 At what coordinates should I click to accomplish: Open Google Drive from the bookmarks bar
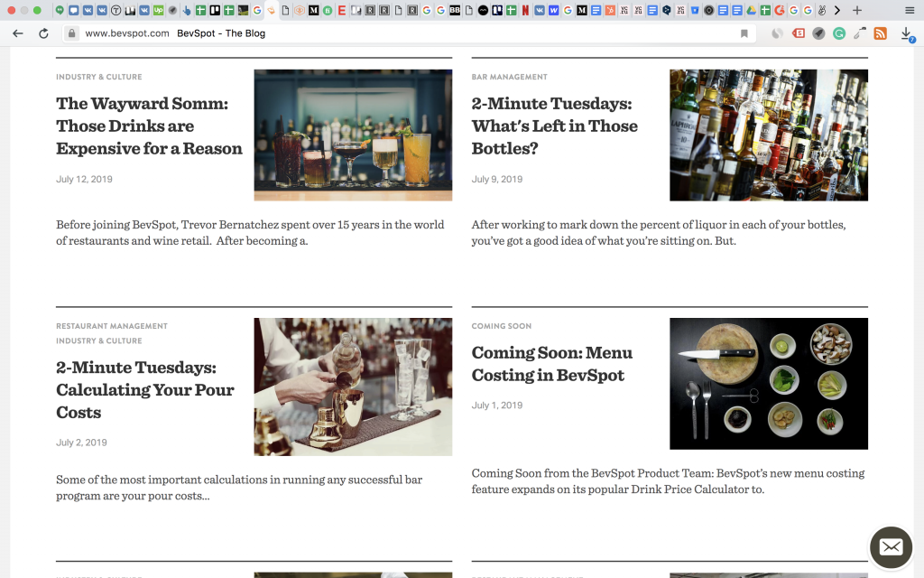click(x=751, y=9)
